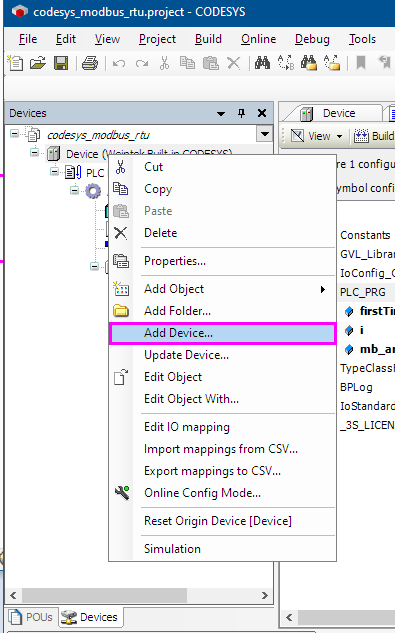Save project with the floppy disk icon
The image size is (395, 633).
[61, 63]
